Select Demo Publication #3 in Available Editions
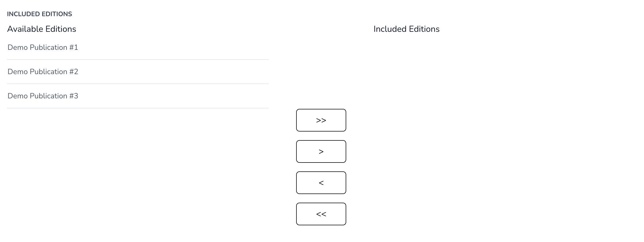Screen dimensions: 644x242 coord(43,96)
